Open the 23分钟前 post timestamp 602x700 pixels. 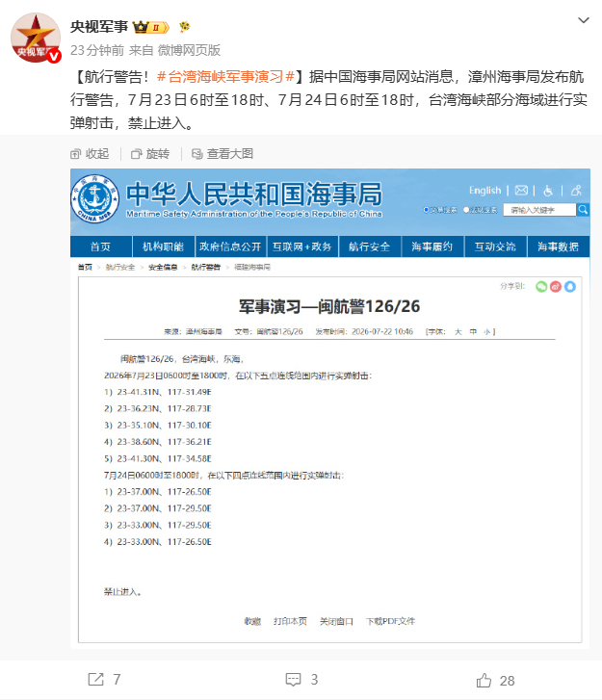coord(97,50)
